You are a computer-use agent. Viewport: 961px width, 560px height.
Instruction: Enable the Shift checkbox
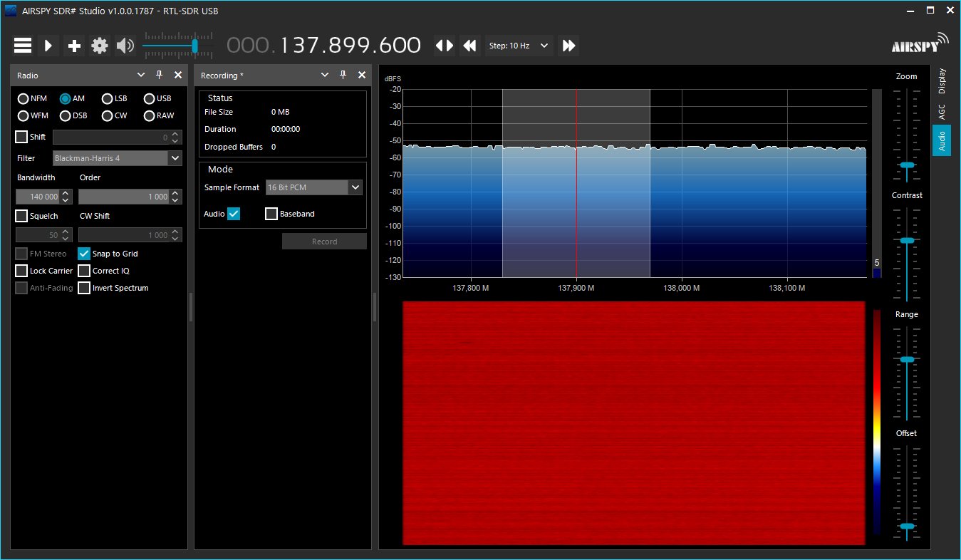point(21,137)
